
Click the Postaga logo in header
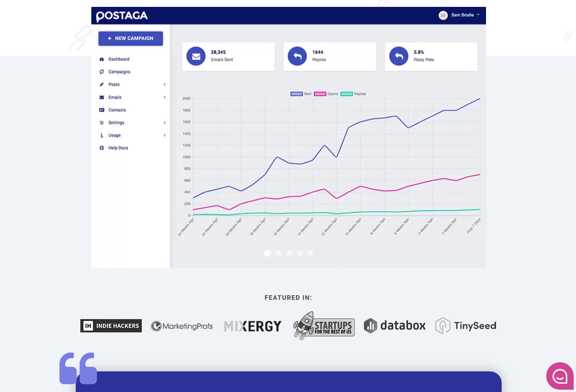coord(122,16)
